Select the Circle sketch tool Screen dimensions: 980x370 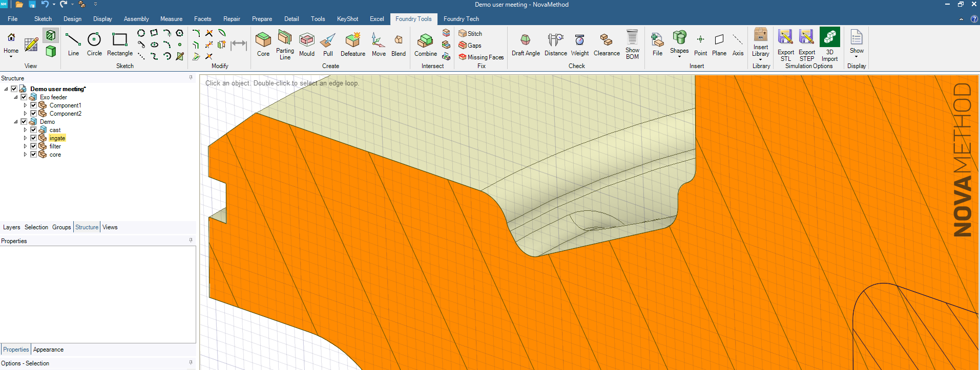94,44
